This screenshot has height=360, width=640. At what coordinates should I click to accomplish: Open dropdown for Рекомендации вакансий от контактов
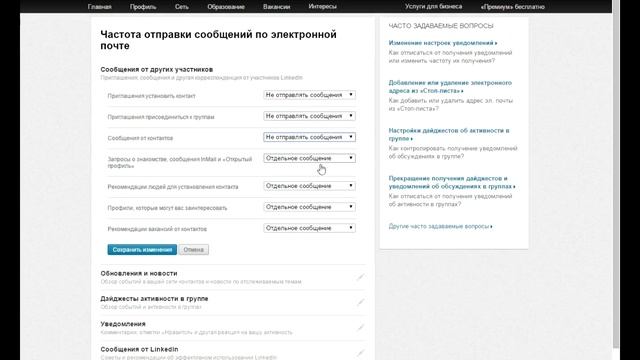309,228
